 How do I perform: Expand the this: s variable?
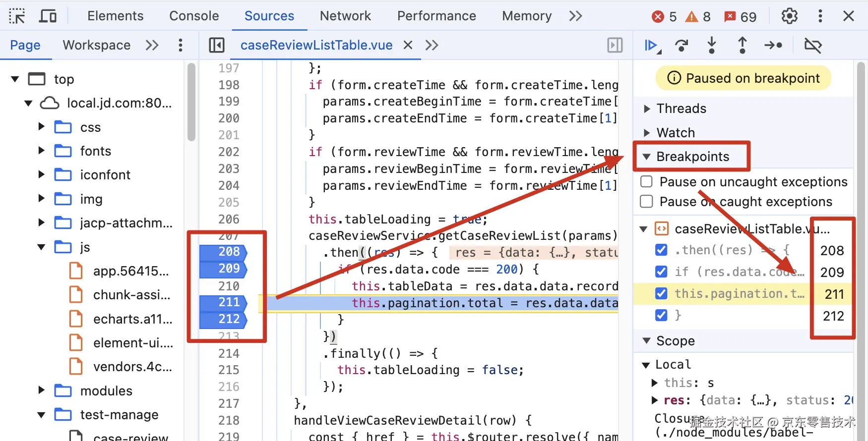(655, 383)
